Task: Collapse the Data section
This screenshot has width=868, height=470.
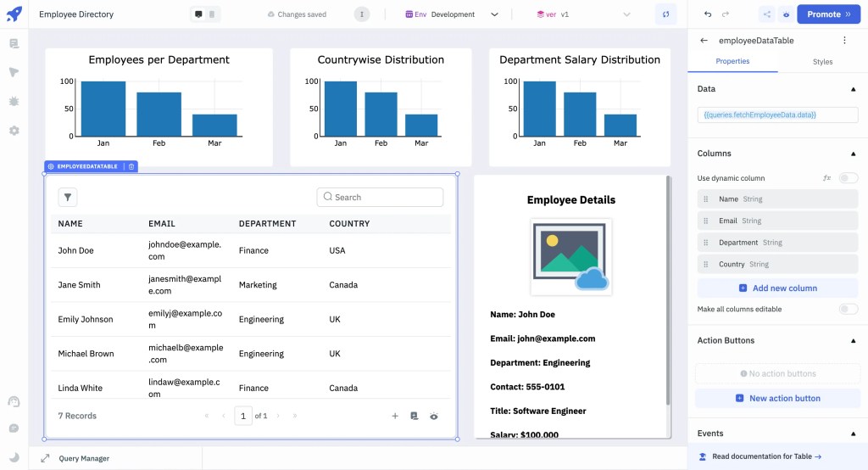Action: point(853,89)
